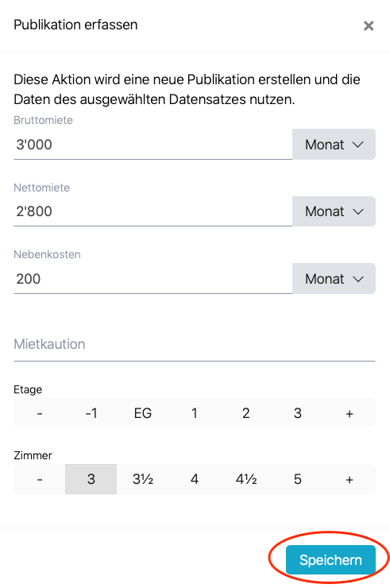This screenshot has width=390, height=588.
Task: Close the Publikation erfassen dialog
Action: coord(369,26)
